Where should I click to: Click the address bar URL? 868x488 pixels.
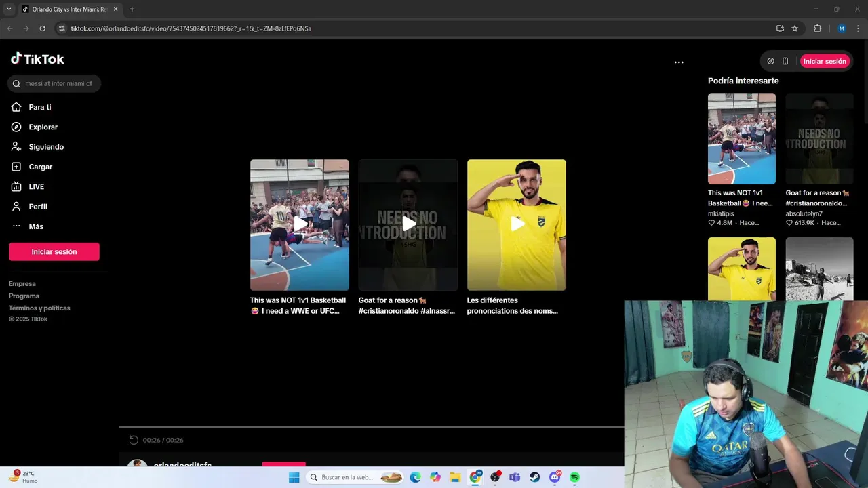(191, 28)
